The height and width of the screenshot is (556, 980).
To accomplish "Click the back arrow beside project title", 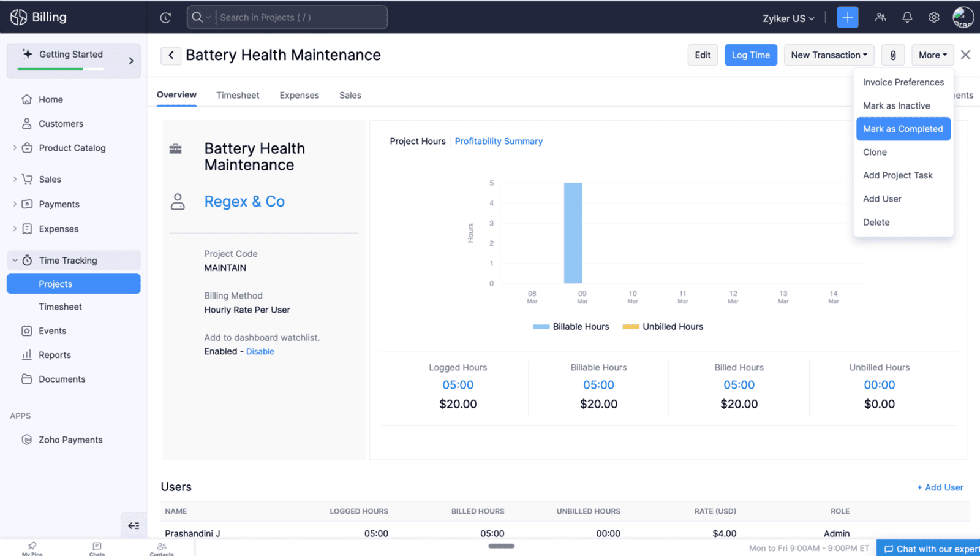I will coord(171,55).
